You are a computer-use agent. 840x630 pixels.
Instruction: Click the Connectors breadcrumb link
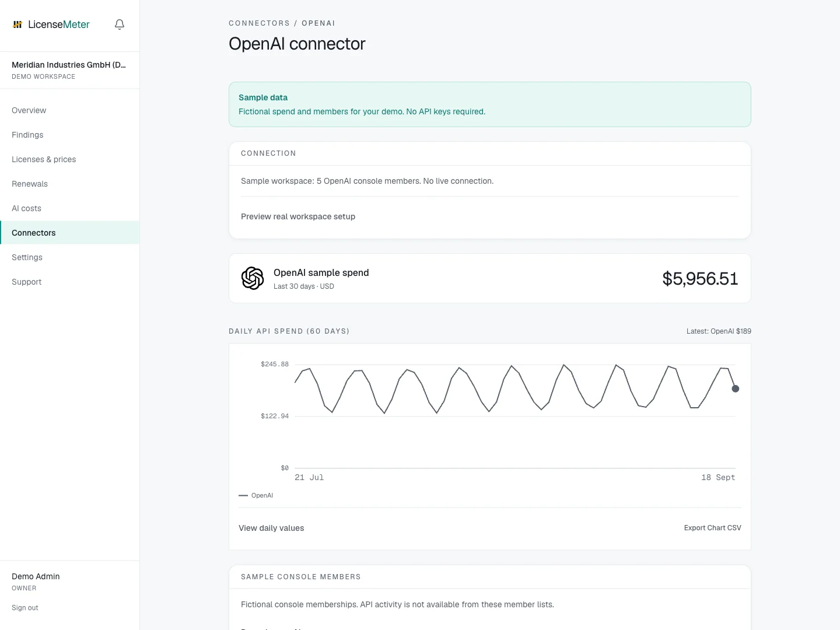(259, 23)
